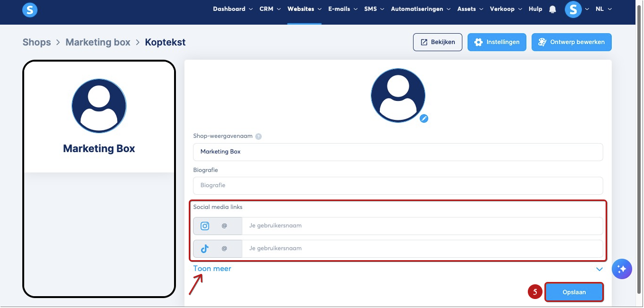Open the Automatiseringen menu
This screenshot has height=308, width=644.
click(x=421, y=9)
